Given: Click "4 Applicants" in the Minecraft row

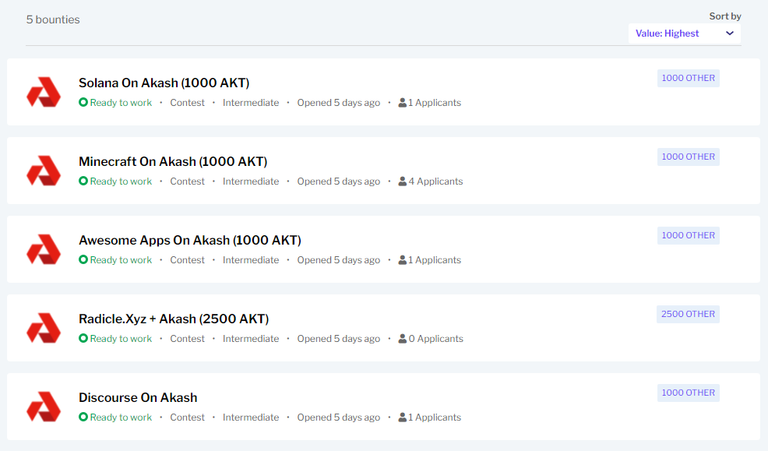Looking at the screenshot, I should [436, 182].
